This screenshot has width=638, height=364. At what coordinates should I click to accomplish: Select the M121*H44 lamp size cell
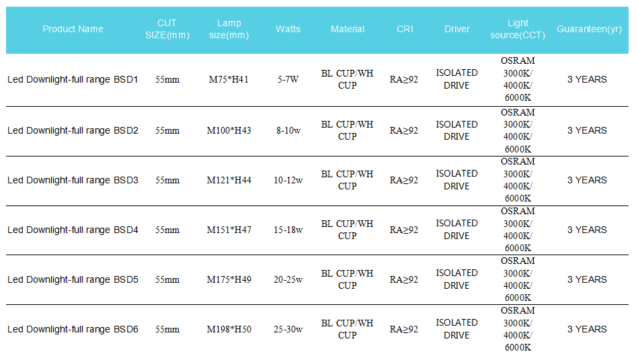pos(229,181)
